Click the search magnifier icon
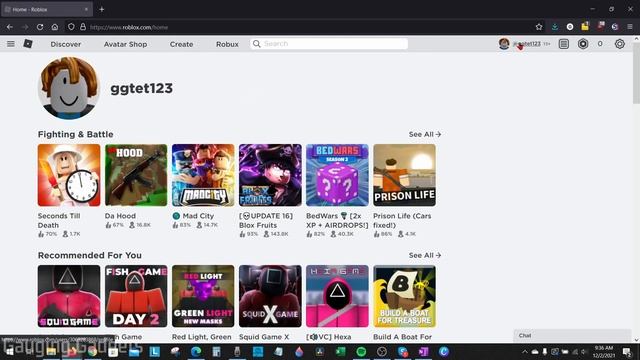Viewport: 640px width, 360px height. tap(256, 44)
